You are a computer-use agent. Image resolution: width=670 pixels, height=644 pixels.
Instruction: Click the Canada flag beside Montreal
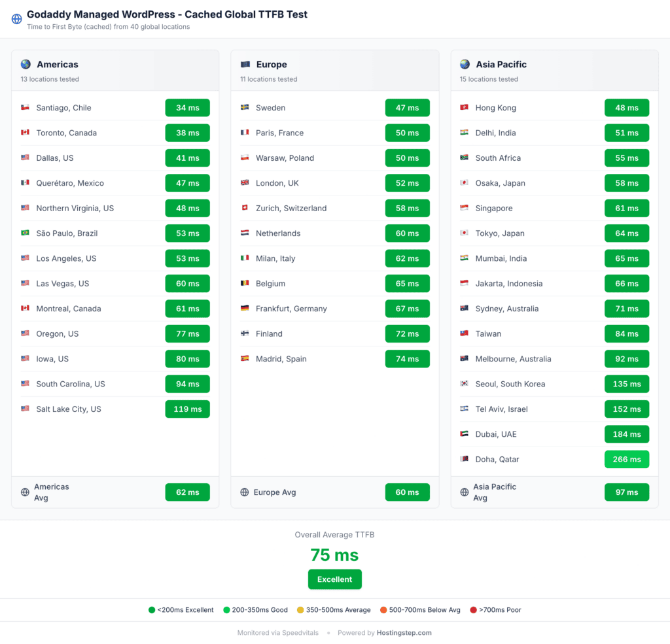(x=26, y=308)
